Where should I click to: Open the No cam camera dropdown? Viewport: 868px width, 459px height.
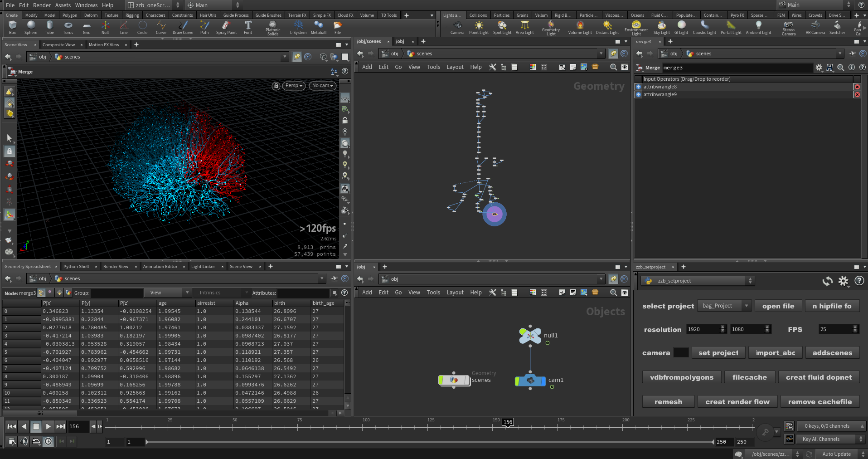pyautogui.click(x=322, y=85)
